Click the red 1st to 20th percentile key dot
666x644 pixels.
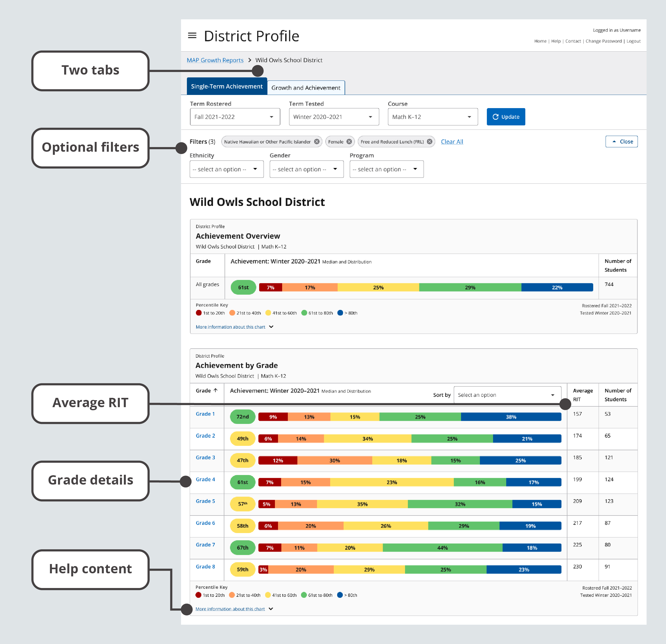[199, 313]
